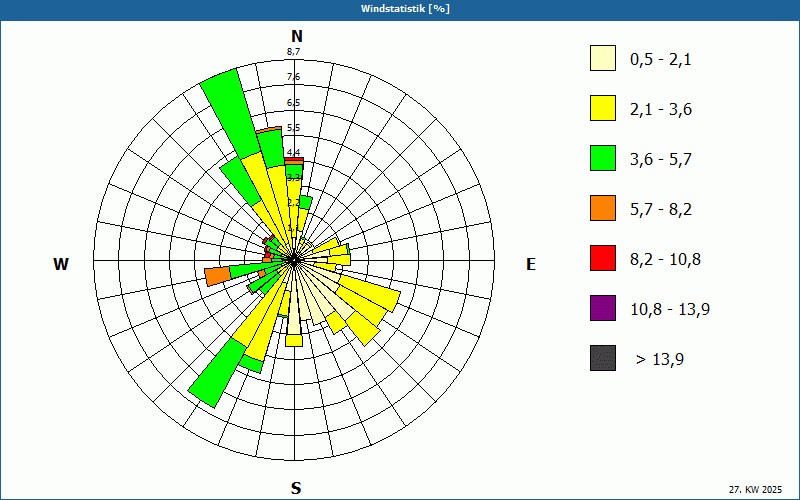
Task: Click the W compass label
Action: pyautogui.click(x=61, y=264)
